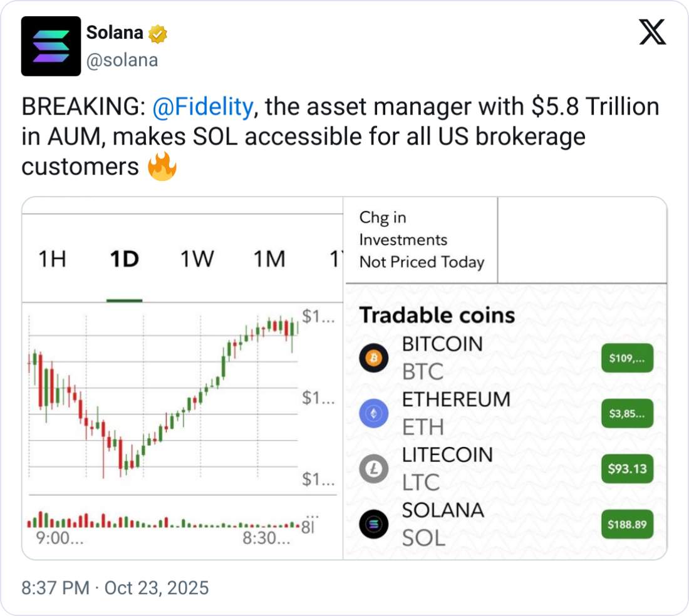Click the fire emoji in tweet
Screen dimensions: 689x616
point(162,167)
